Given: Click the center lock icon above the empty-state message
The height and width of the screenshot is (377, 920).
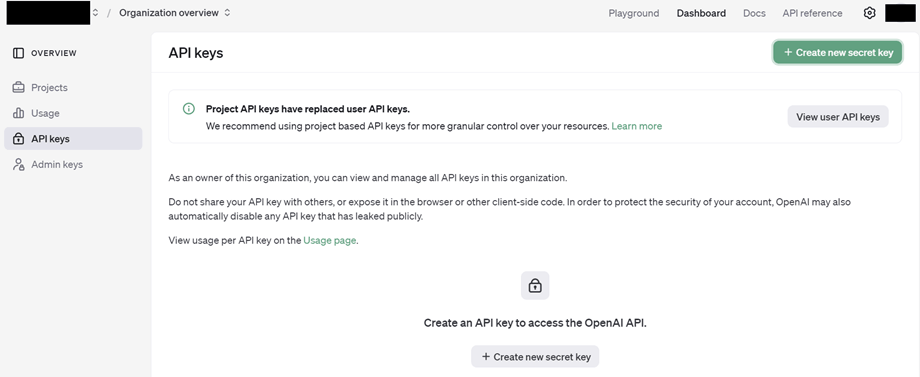Looking at the screenshot, I should point(535,286).
